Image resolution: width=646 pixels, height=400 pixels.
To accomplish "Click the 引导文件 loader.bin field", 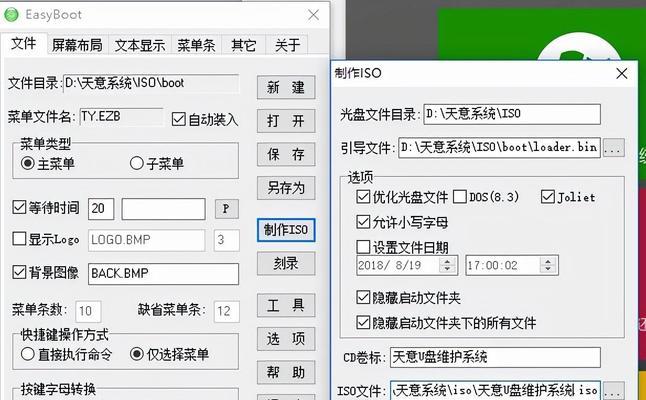I will [x=499, y=147].
